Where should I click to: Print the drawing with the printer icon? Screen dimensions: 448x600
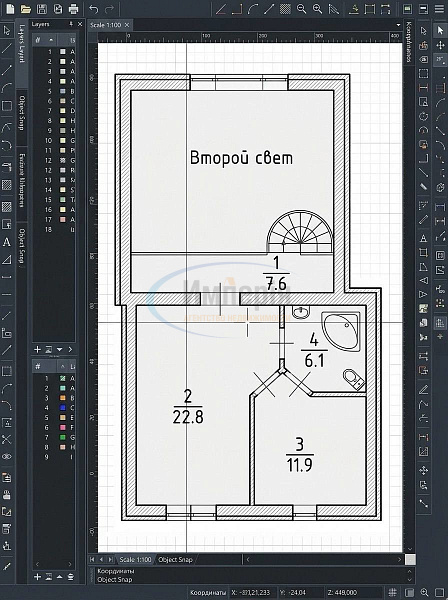point(73,9)
